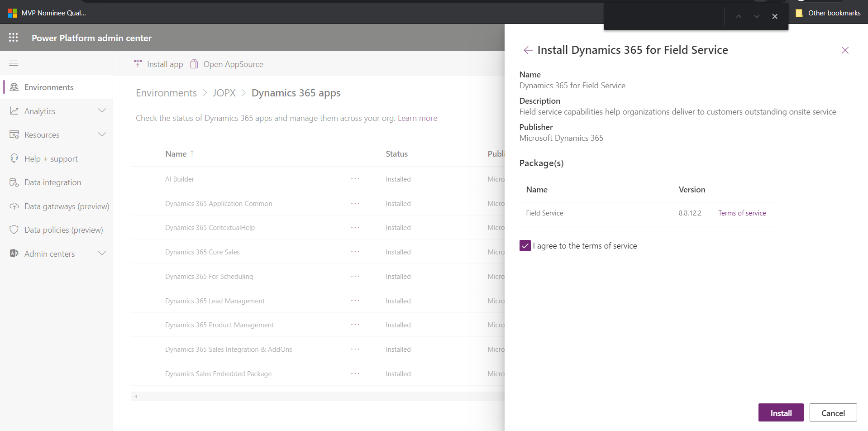Open Help + support in sidebar

pos(57,158)
